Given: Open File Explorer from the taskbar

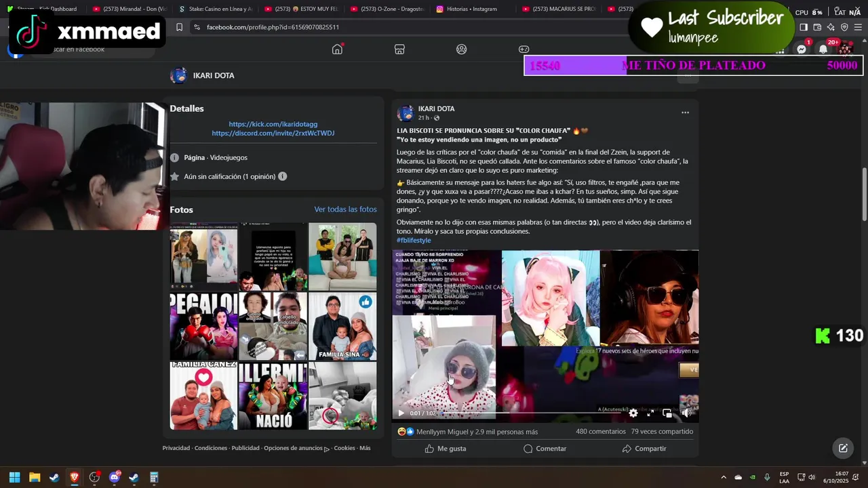Looking at the screenshot, I should pos(35,477).
